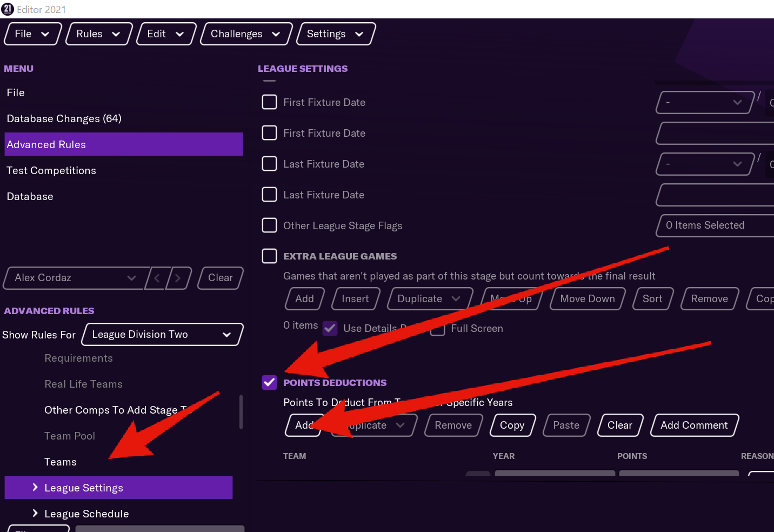Viewport: 774px width, 532px height.
Task: Click the 0 Items Selected field
Action: [713, 225]
